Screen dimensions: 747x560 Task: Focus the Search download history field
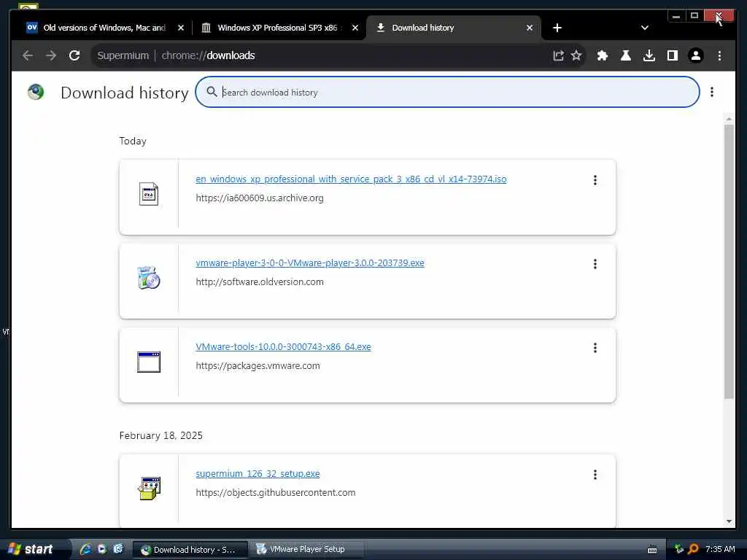coord(447,92)
